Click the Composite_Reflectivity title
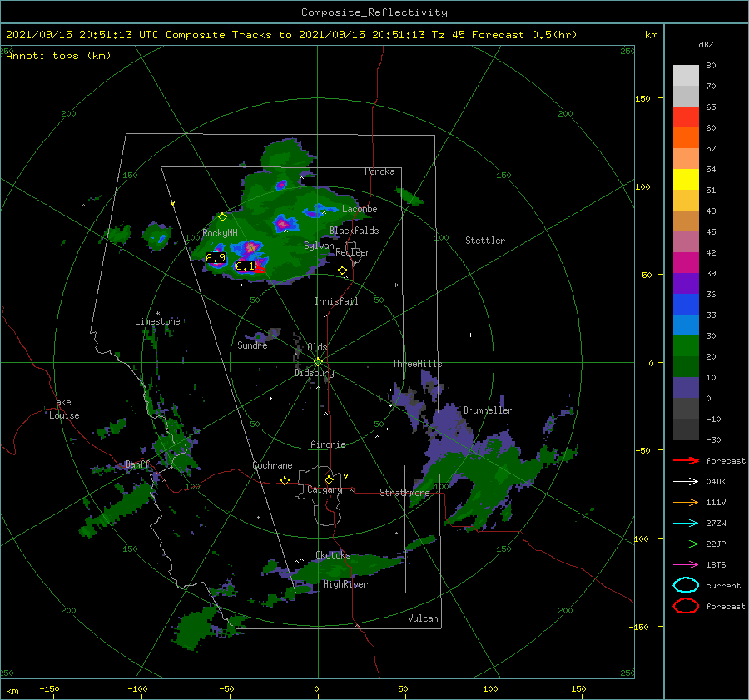 (x=374, y=12)
